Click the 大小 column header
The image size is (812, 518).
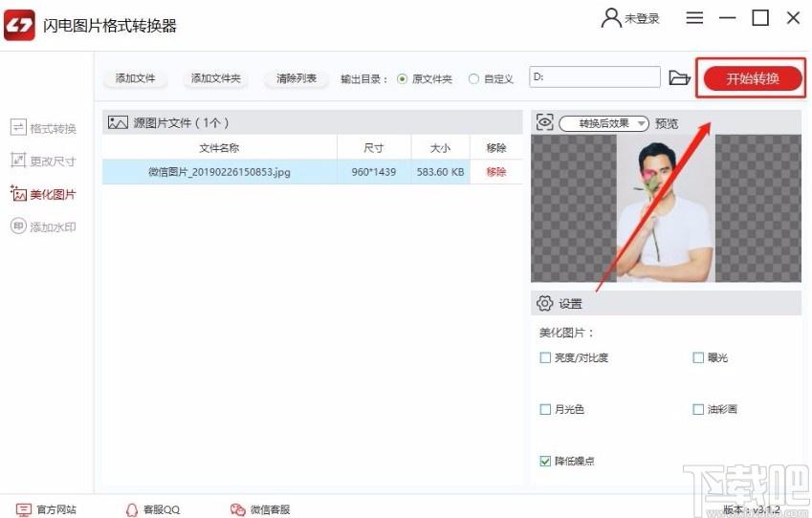tap(440, 148)
